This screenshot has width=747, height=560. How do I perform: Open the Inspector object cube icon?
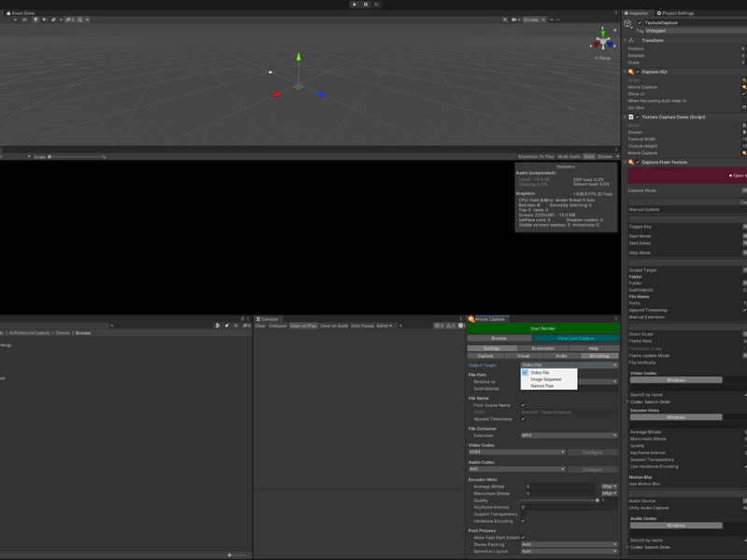point(627,23)
